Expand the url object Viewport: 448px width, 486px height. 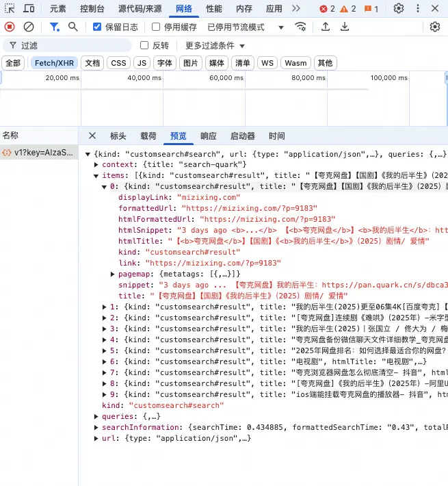click(96, 438)
